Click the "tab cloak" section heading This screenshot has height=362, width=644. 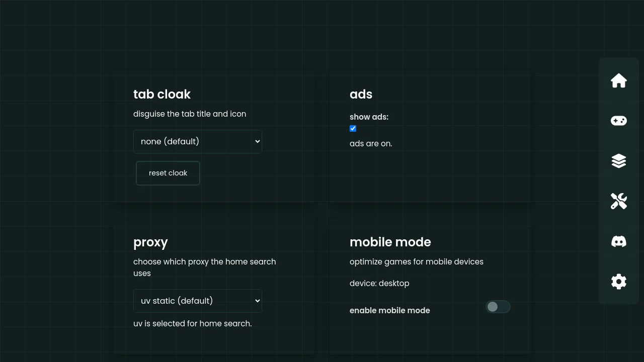162,95
